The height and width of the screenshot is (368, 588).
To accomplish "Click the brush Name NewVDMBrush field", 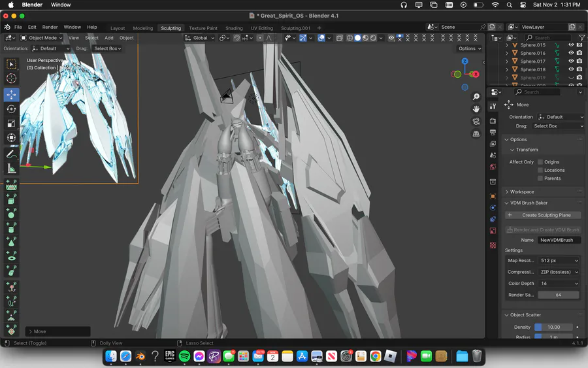I will click(559, 240).
